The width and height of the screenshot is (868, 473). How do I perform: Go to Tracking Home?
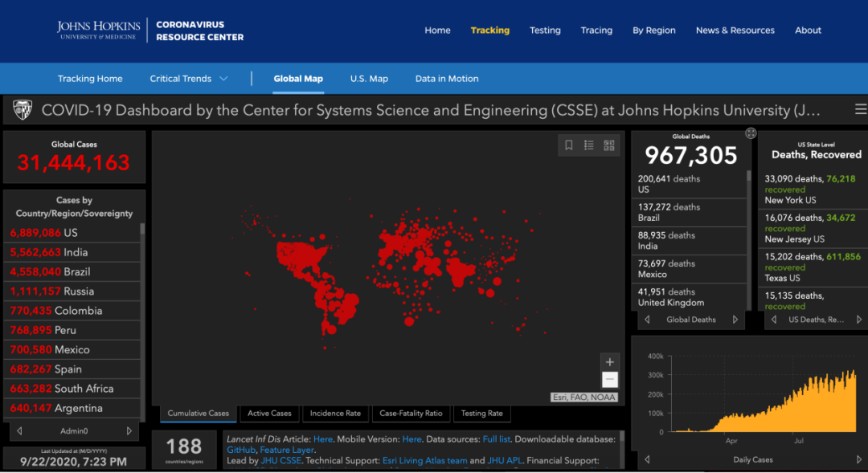tap(90, 79)
